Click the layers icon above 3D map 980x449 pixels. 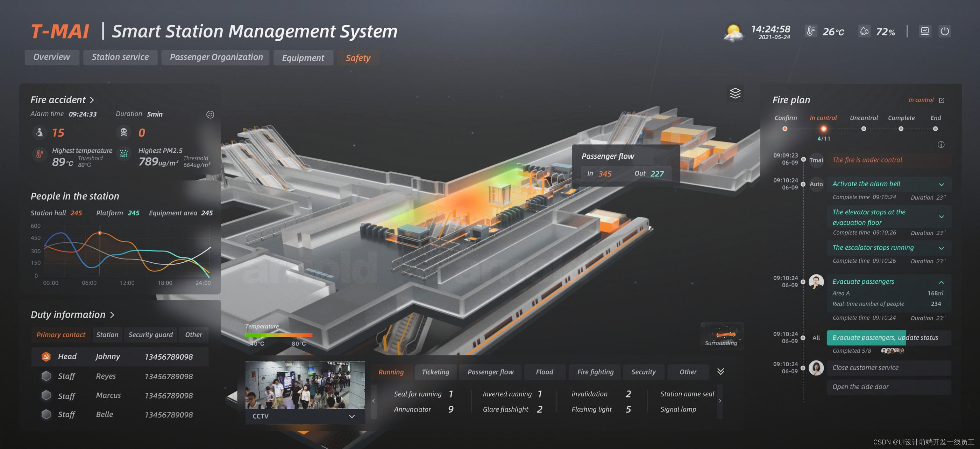coord(735,93)
